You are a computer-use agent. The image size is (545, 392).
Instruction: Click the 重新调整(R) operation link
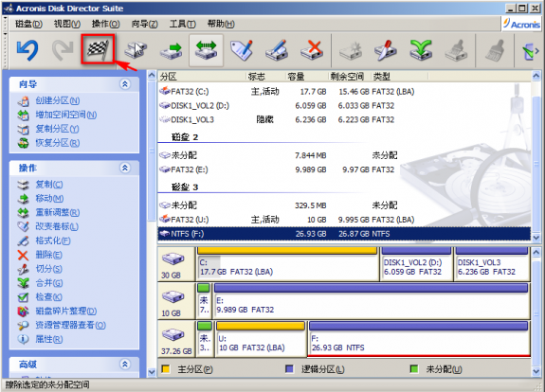(x=58, y=212)
